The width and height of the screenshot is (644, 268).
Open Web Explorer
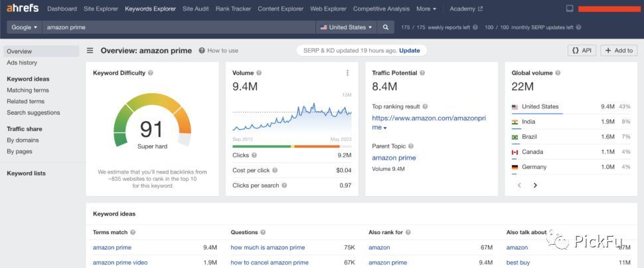coord(328,9)
